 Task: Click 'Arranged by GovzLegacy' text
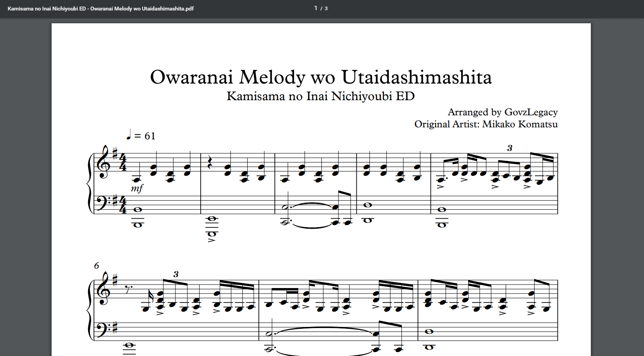[502, 112]
